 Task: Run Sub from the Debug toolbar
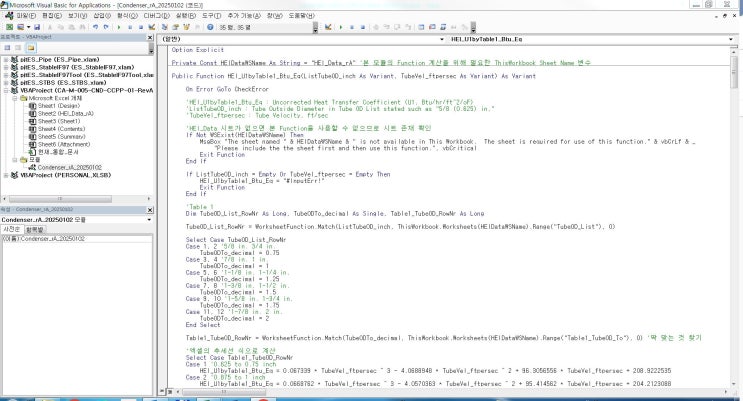pyautogui.click(x=341, y=27)
